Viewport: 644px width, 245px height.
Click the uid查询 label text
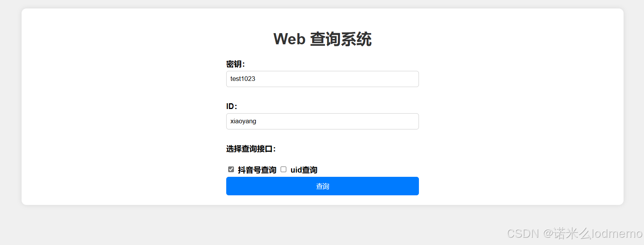point(304,170)
